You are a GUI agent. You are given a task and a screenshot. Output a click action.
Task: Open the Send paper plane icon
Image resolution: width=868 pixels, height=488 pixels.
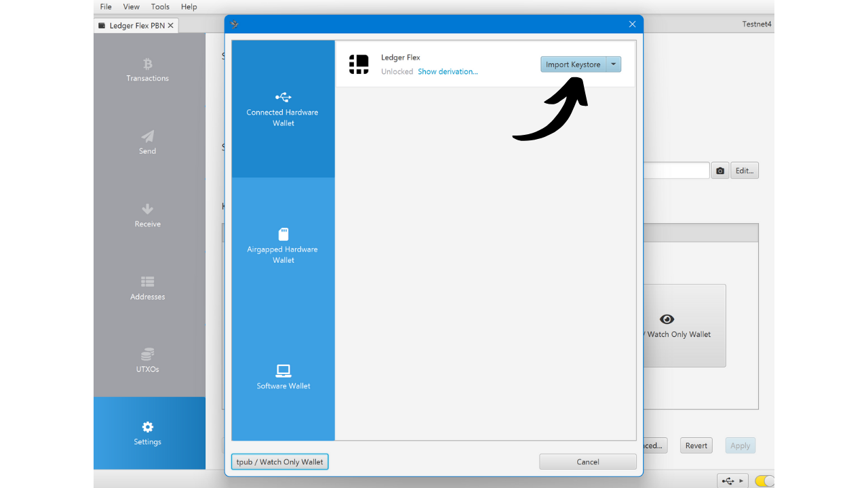(x=147, y=136)
